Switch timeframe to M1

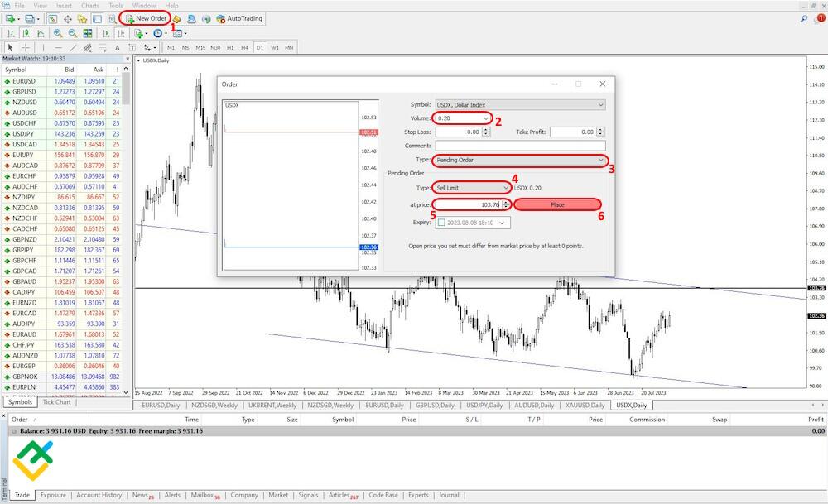coord(171,47)
